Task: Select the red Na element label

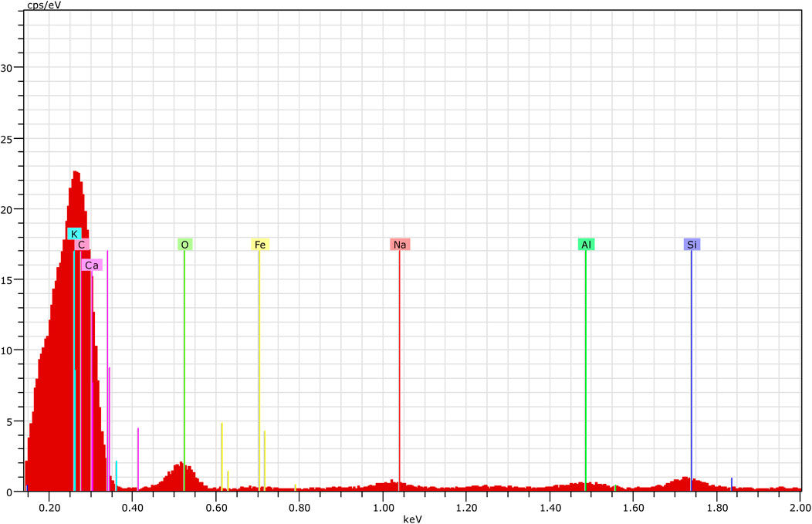Action: (x=400, y=245)
